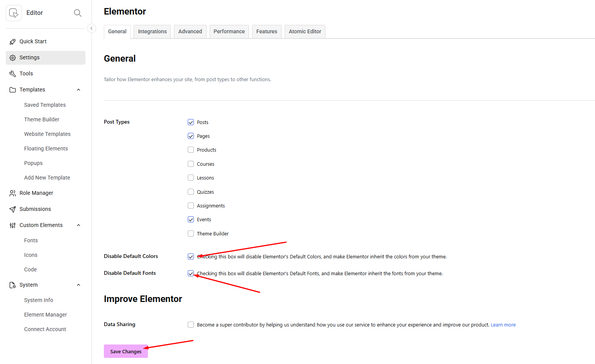Image resolution: width=595 pixels, height=364 pixels.
Task: Select Add New Template
Action: (x=47, y=178)
